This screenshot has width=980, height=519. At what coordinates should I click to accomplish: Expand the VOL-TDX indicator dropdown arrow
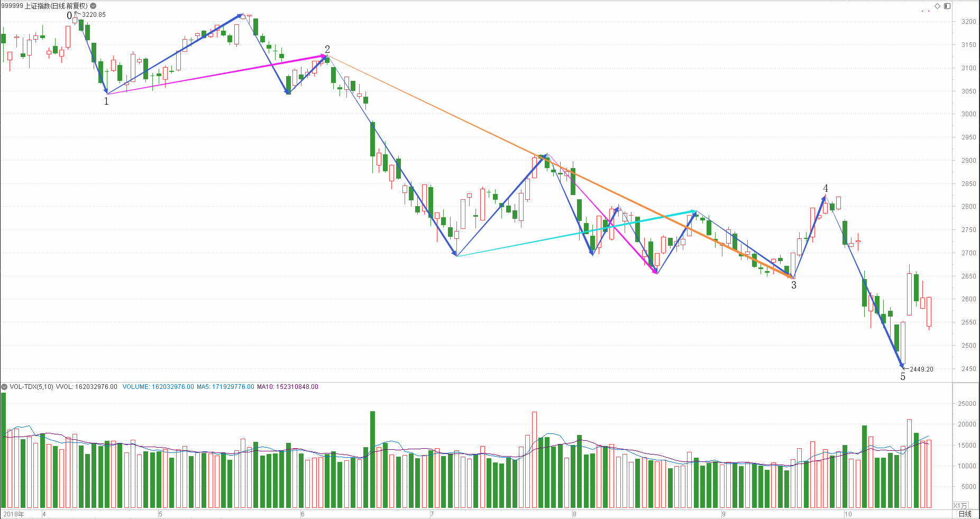coord(4,387)
